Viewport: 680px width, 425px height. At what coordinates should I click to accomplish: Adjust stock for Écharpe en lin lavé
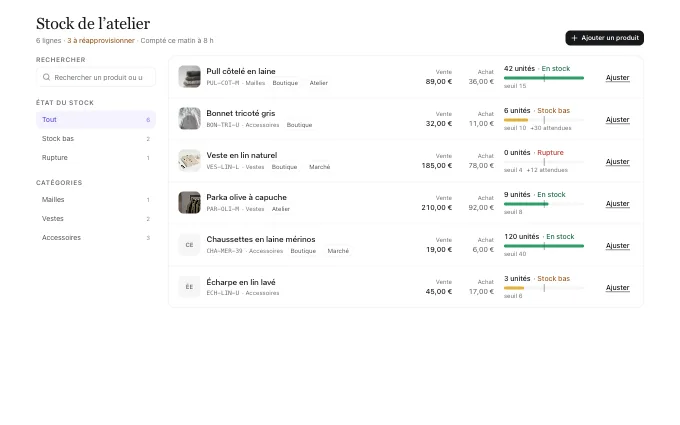[617, 288]
